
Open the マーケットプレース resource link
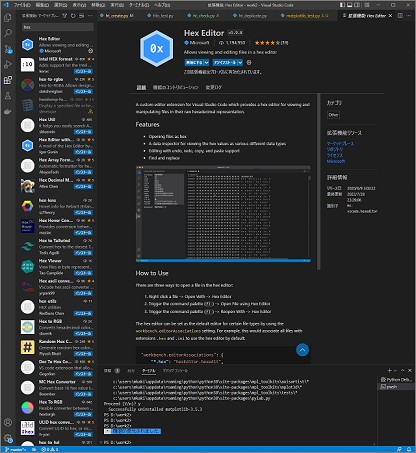(x=340, y=143)
